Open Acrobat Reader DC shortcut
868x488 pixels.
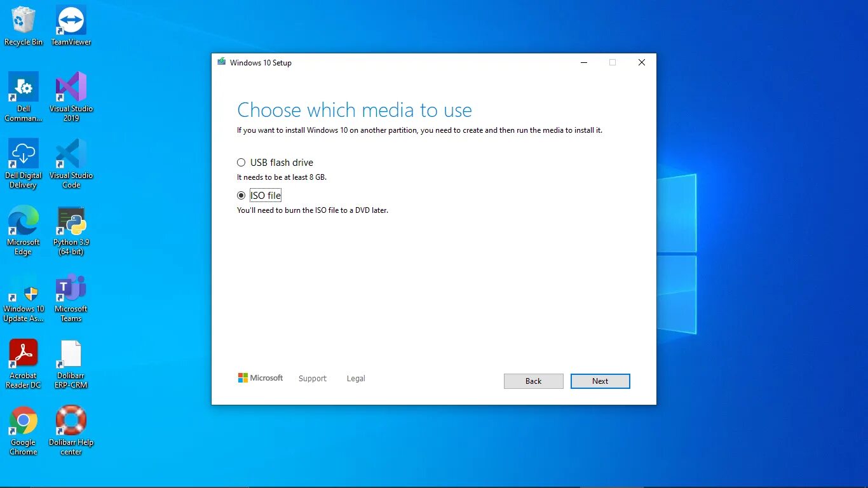[24, 364]
